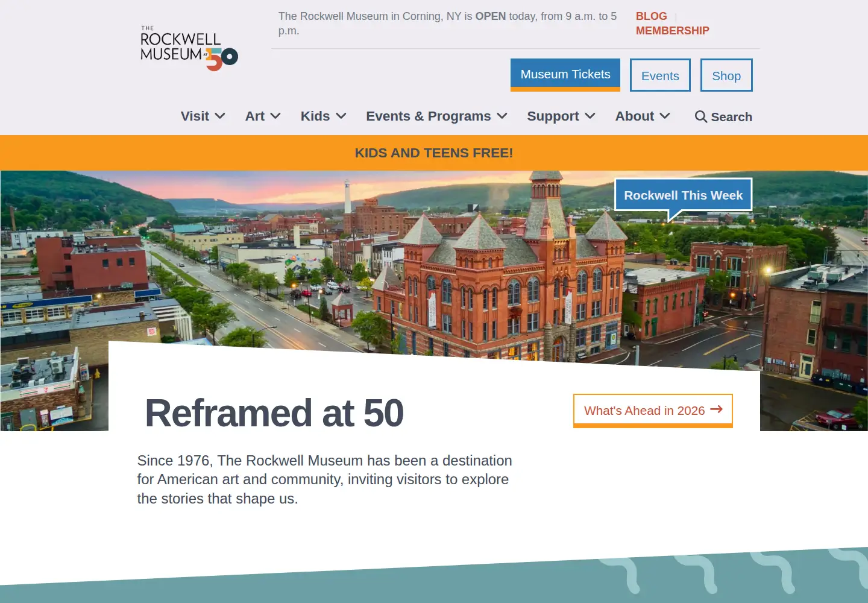
Task: Open the MEMBERSHIP link
Action: point(673,31)
